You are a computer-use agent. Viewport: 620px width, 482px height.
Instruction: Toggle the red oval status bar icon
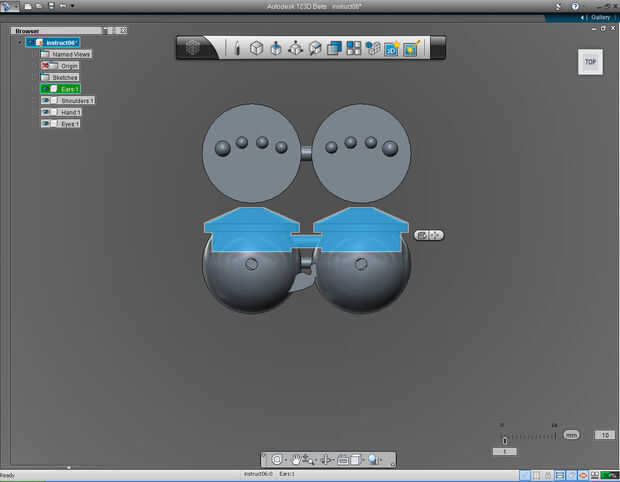tap(583, 475)
